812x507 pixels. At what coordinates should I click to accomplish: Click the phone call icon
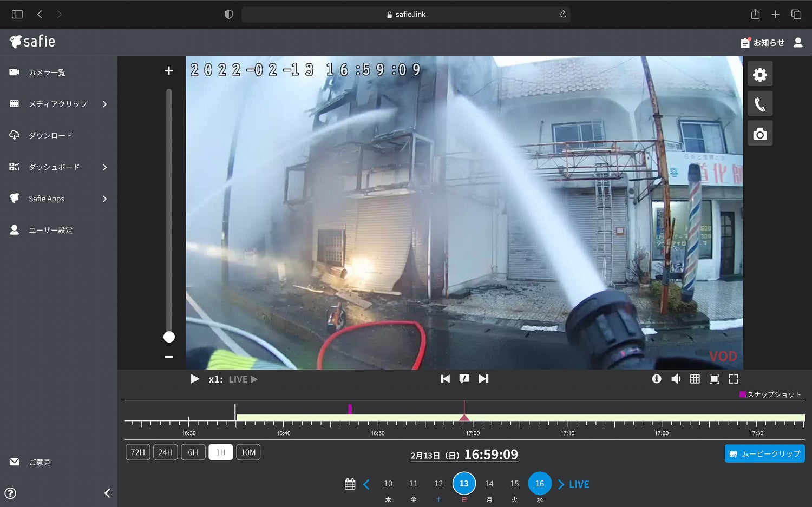759,104
